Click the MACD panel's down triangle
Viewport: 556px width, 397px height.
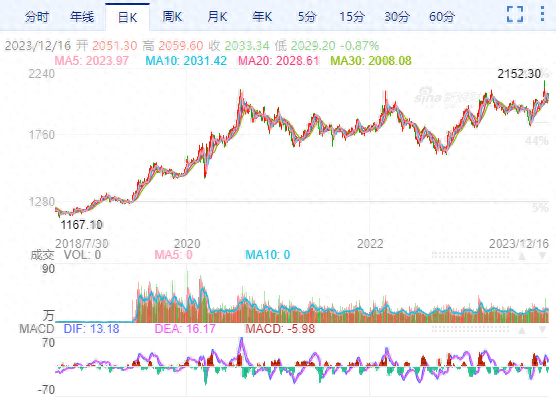click(x=543, y=330)
